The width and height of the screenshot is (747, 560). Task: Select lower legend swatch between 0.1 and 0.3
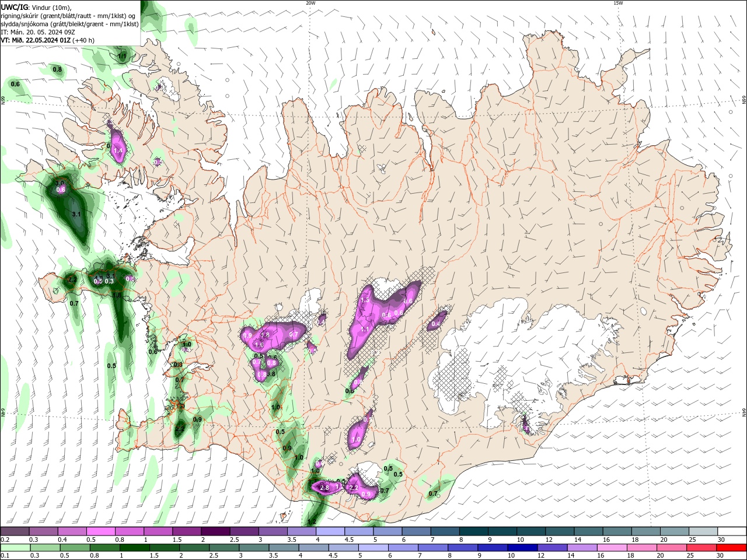click(x=15, y=548)
